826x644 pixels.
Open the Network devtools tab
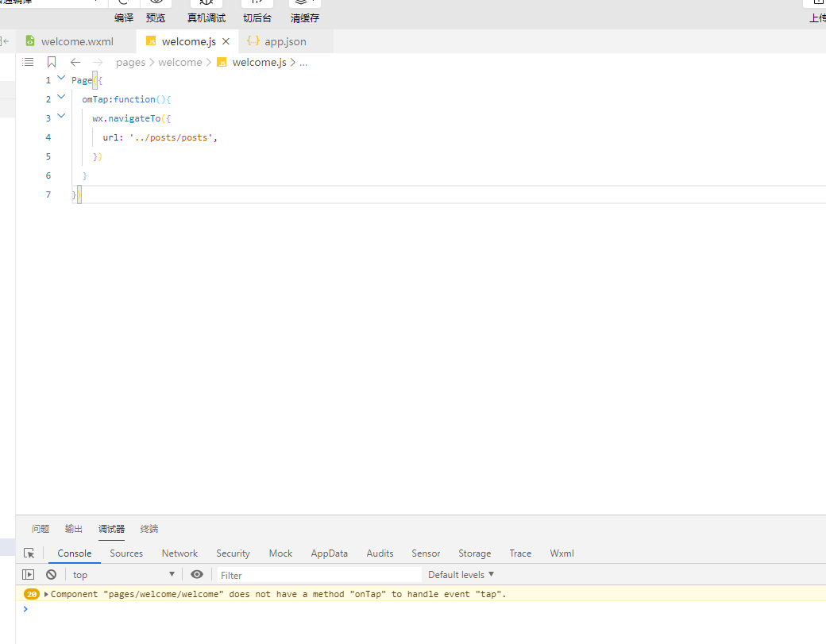[x=179, y=553]
